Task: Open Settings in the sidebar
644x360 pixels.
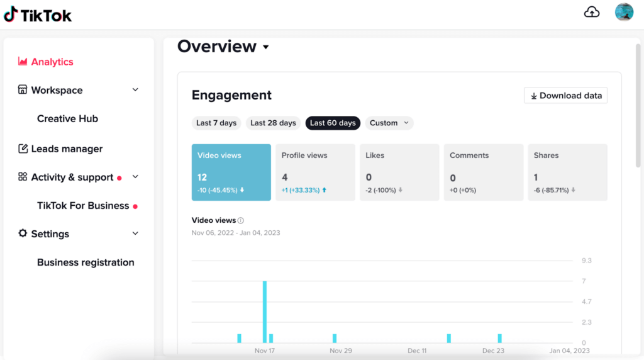Action: [x=50, y=234]
